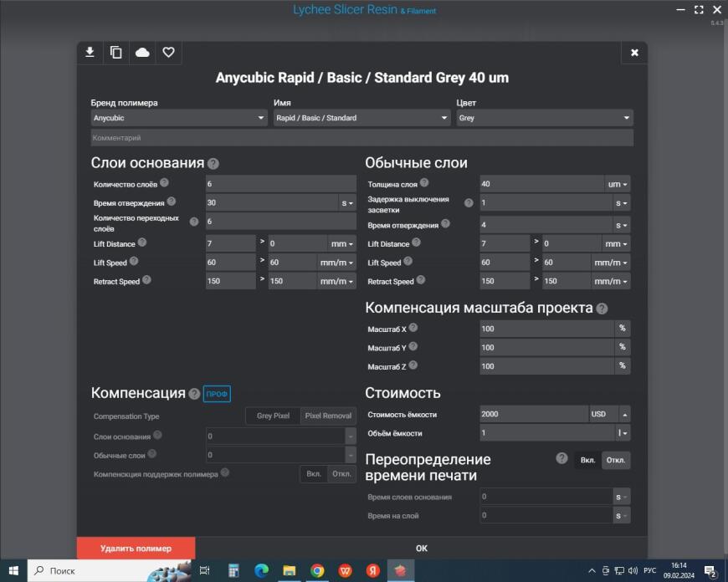Show help for Масштаб Z
This screenshot has height=582, width=728.
coord(413,365)
